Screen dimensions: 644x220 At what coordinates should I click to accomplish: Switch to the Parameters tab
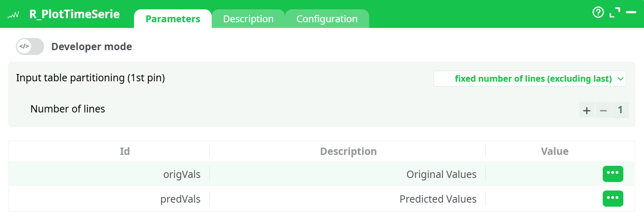click(x=173, y=19)
